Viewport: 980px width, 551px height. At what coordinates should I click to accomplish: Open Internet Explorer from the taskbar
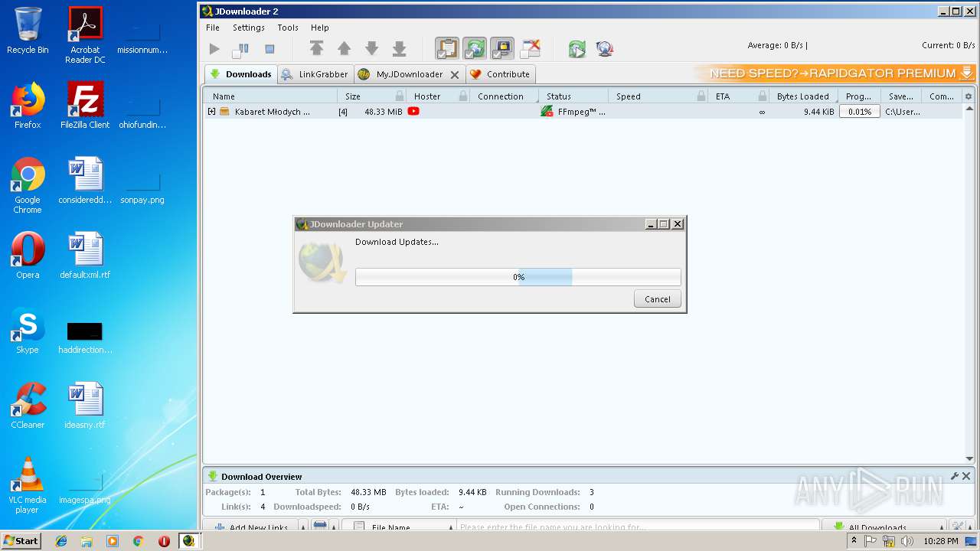click(61, 541)
